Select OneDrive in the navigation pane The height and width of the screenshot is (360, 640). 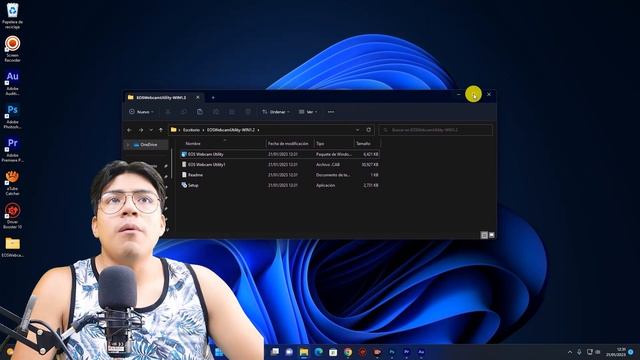tap(146, 144)
